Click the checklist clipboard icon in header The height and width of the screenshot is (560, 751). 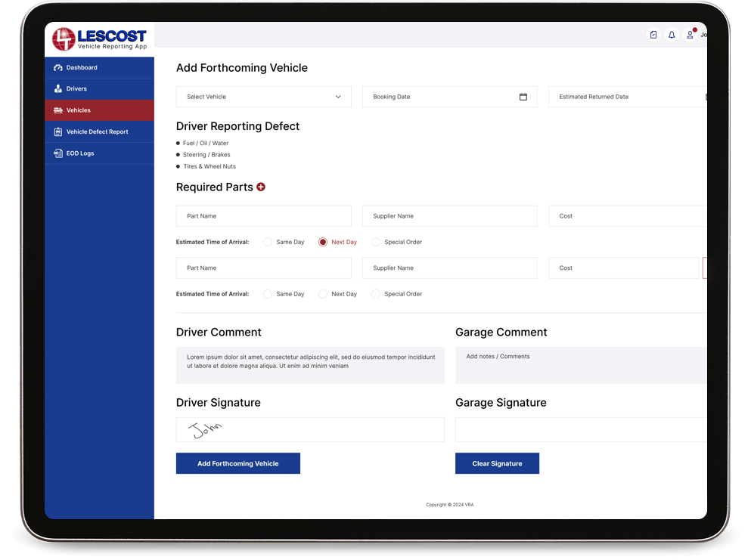point(653,35)
